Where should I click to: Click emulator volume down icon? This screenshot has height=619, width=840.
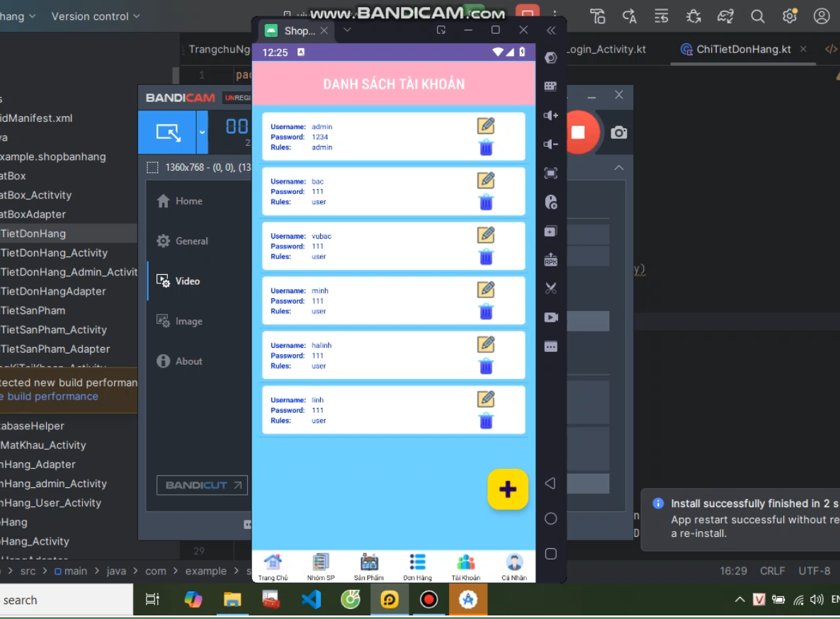point(551,144)
